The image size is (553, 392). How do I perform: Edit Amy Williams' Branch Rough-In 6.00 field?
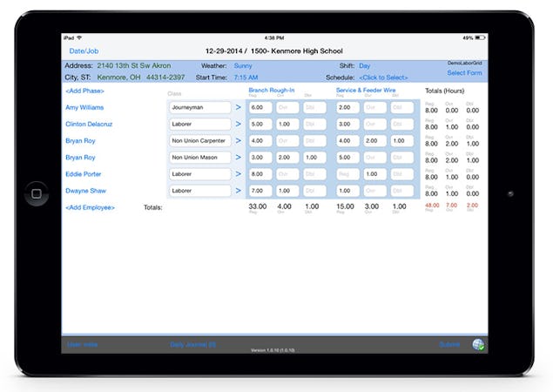(x=260, y=107)
